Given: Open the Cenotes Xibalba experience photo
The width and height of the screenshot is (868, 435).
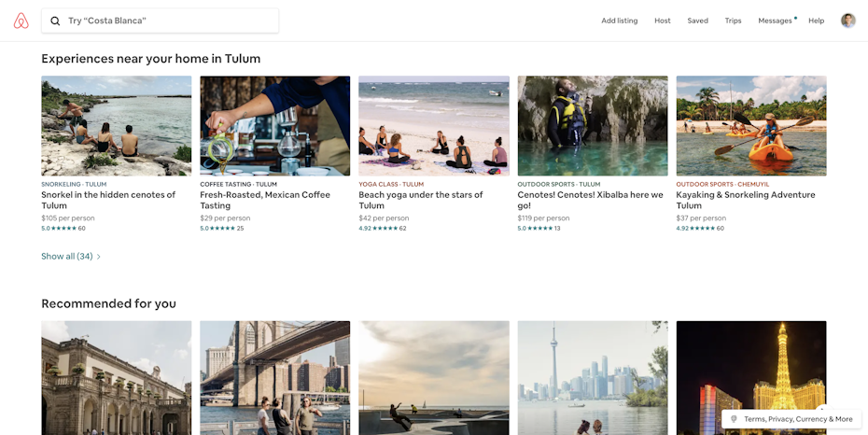Looking at the screenshot, I should (593, 126).
